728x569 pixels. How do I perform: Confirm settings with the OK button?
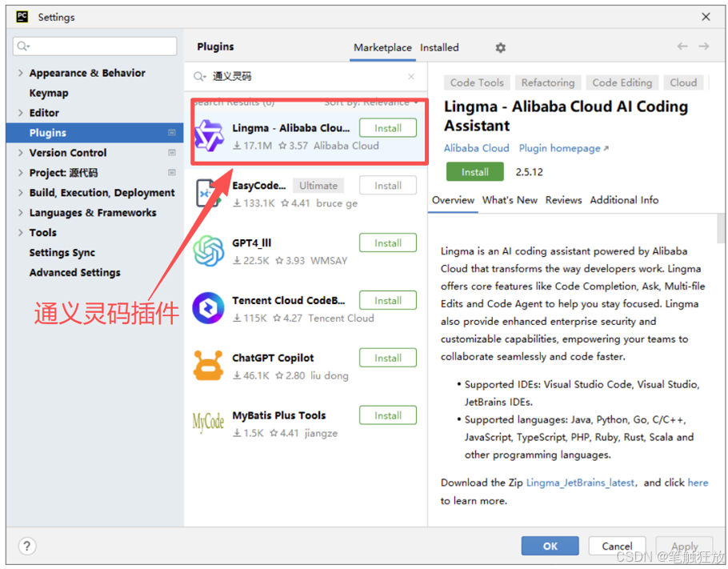click(550, 546)
